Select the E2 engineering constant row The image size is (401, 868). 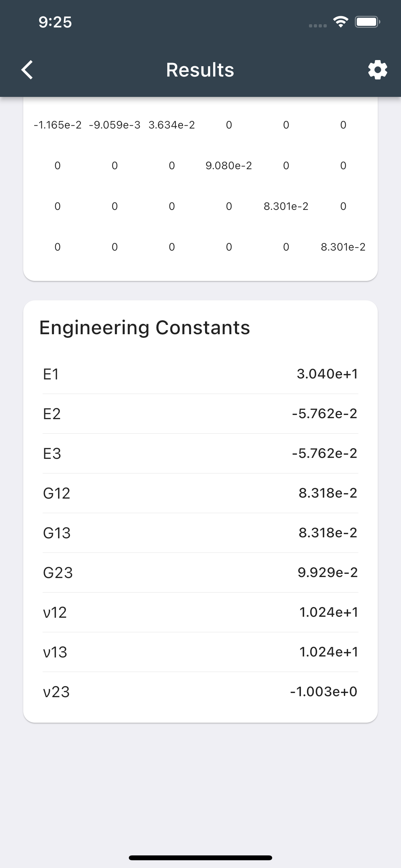[x=200, y=414]
